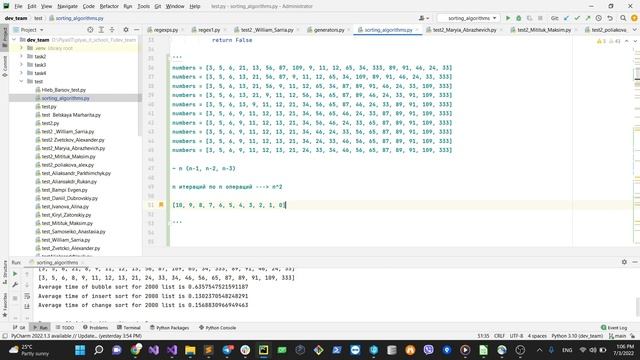This screenshot has height=360, width=640.
Task: Start debugging with the bug icon
Action: tap(519, 18)
